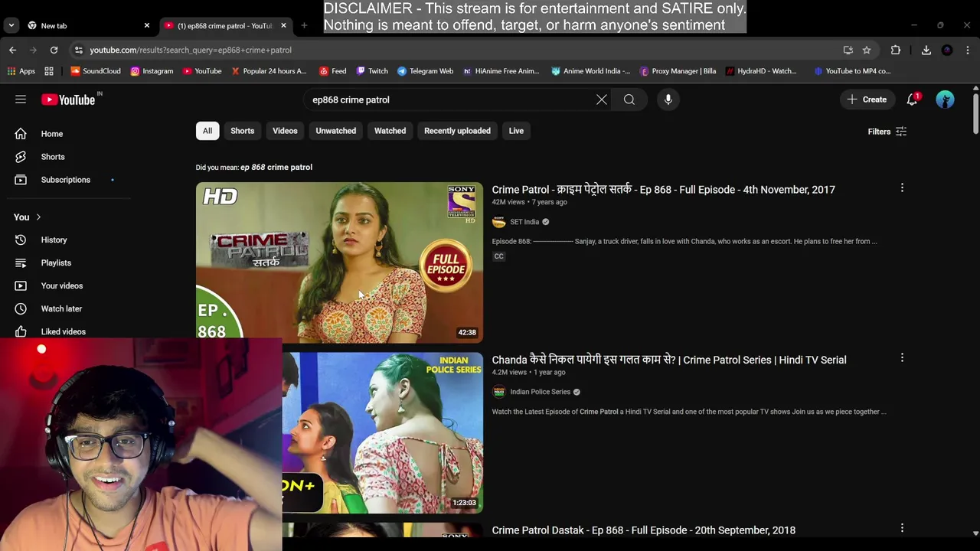Open the Crime Patrol Ep 868 thumbnail

pyautogui.click(x=339, y=262)
